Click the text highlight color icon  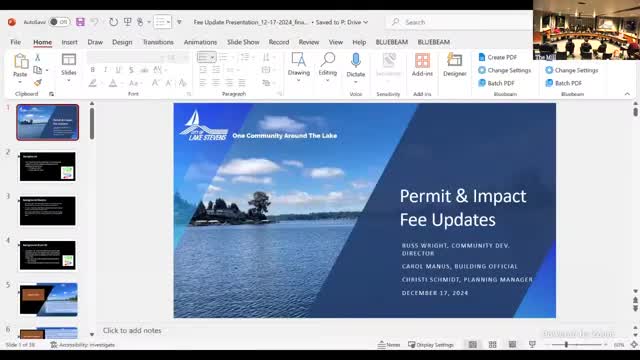point(93,83)
